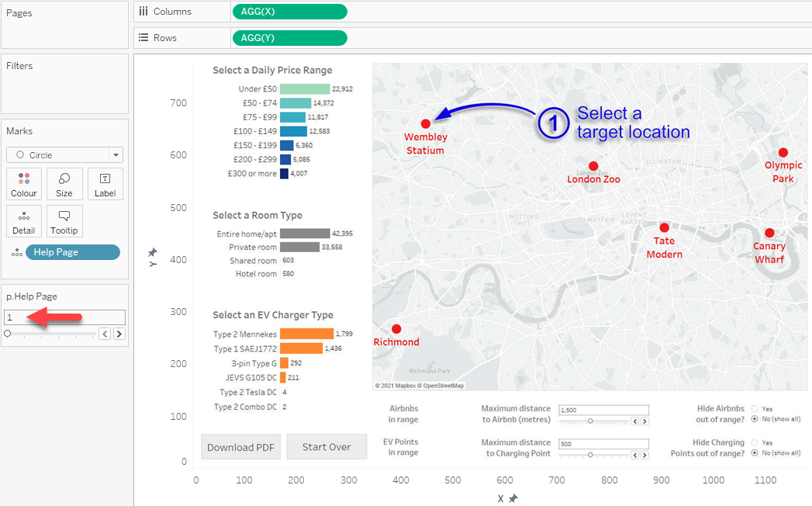Viewport: 812px width, 506px height.
Task: Click the AGG(X) pill in Columns
Action: pyautogui.click(x=289, y=12)
